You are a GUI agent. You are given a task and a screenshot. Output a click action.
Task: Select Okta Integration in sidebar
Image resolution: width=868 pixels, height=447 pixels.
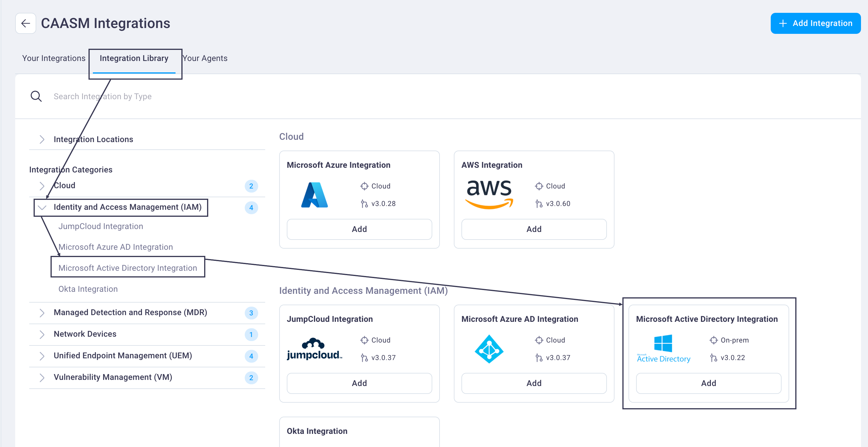(x=88, y=289)
